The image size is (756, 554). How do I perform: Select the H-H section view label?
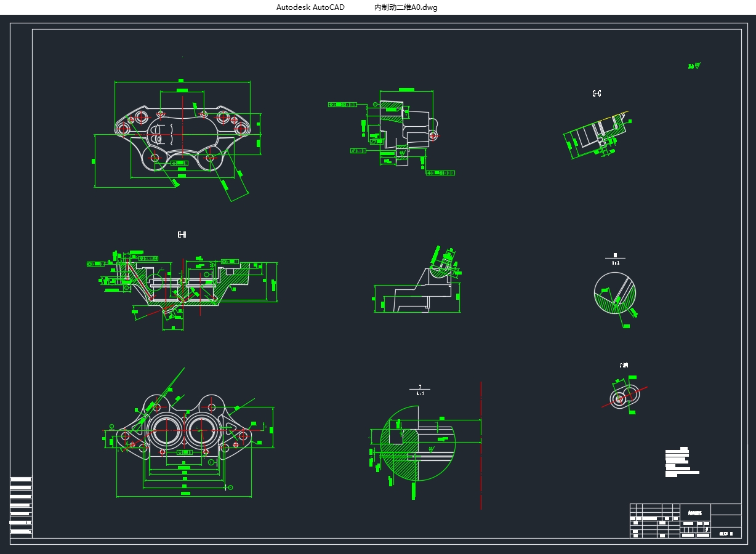(182, 235)
